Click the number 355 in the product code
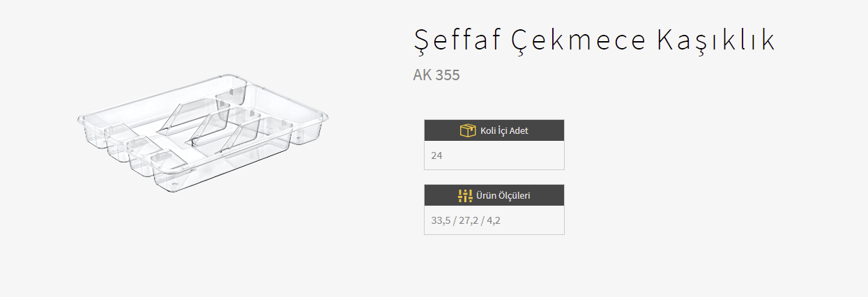Screen dimensions: 868x297 pyautogui.click(x=448, y=75)
